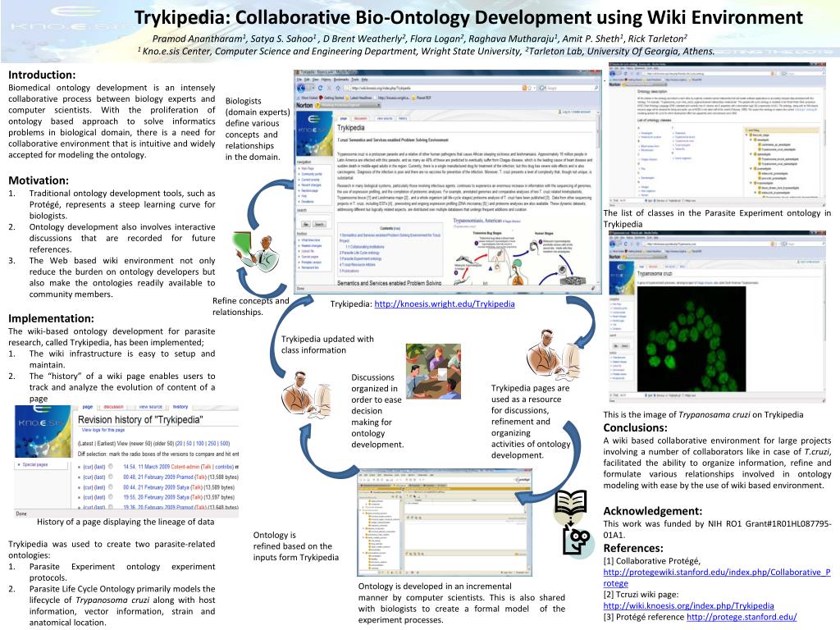The image size is (840, 630).
Task: Select the radio button on the 00:44, 21 February revision
Action: point(111,487)
